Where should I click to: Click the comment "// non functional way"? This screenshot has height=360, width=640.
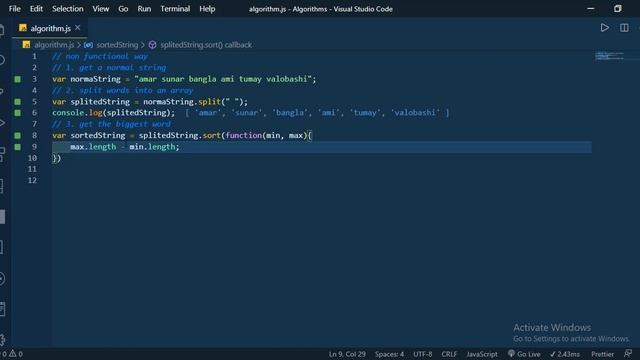100,56
